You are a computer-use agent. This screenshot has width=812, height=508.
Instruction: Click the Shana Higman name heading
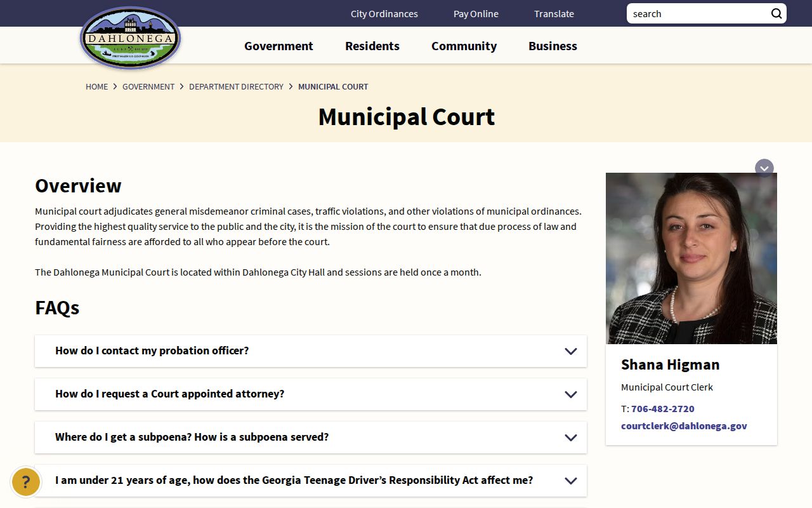(670, 364)
